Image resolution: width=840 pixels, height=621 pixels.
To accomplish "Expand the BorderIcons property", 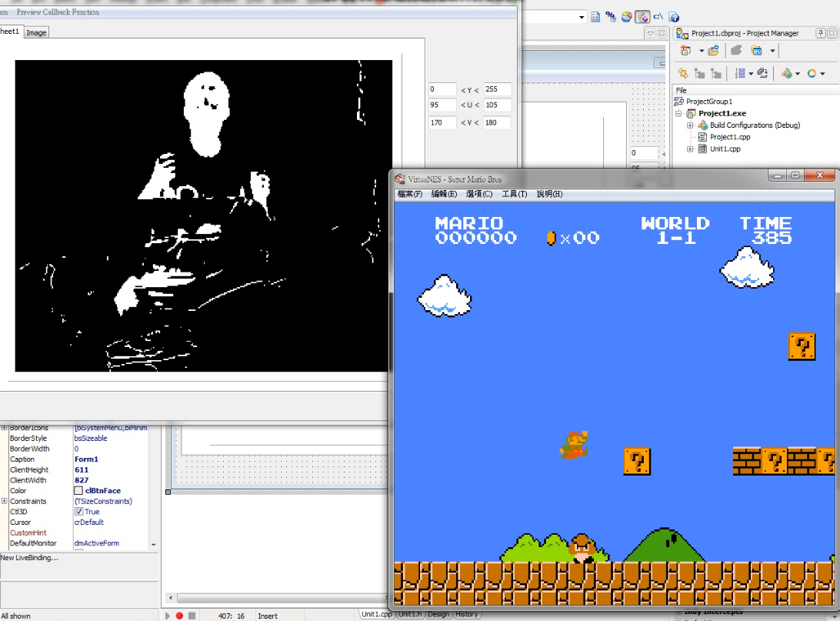I will click(x=5, y=428).
